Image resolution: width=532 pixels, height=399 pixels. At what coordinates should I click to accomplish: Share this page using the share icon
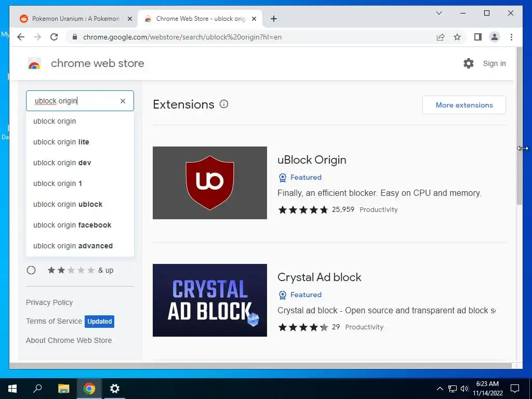coord(441,37)
